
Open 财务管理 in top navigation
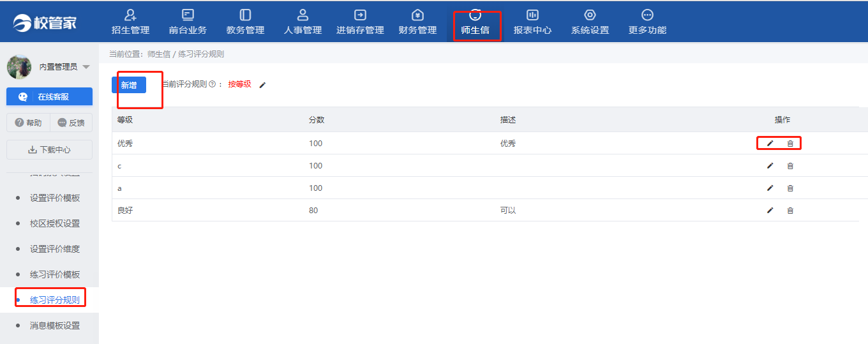coord(417,22)
